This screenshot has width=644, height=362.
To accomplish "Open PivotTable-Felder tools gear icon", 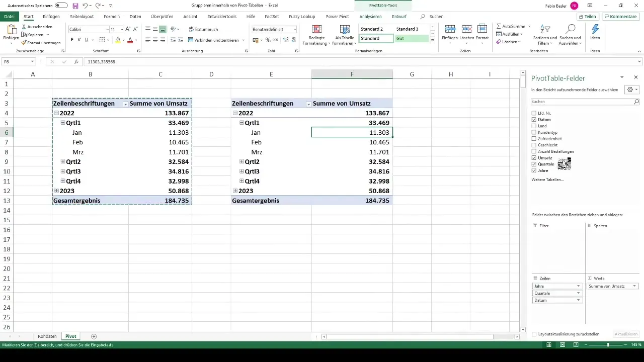I will [631, 89].
